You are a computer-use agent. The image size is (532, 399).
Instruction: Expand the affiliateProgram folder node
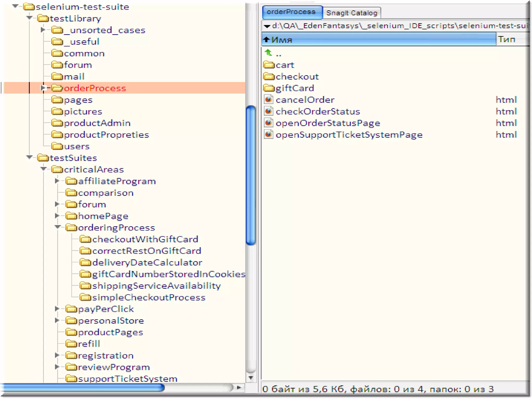coord(57,181)
